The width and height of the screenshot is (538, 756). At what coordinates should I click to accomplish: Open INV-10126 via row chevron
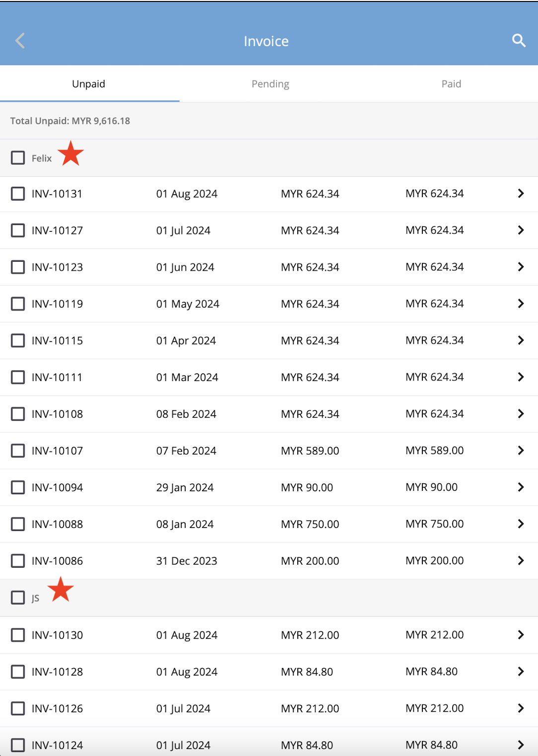click(x=521, y=708)
